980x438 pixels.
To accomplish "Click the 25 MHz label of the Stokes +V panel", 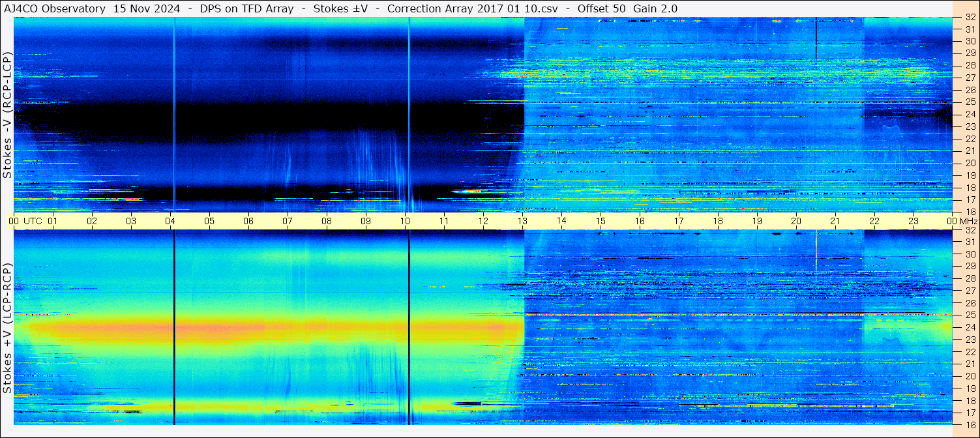I will 970,315.
